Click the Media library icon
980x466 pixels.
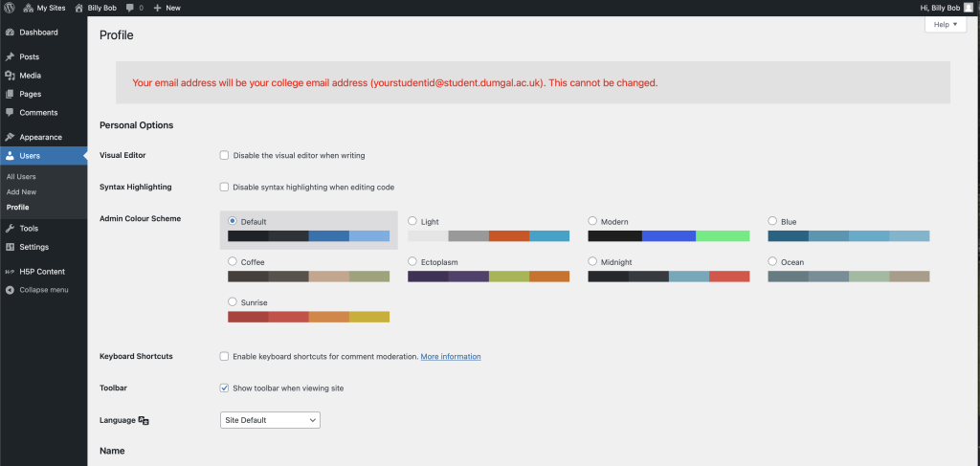[10, 76]
